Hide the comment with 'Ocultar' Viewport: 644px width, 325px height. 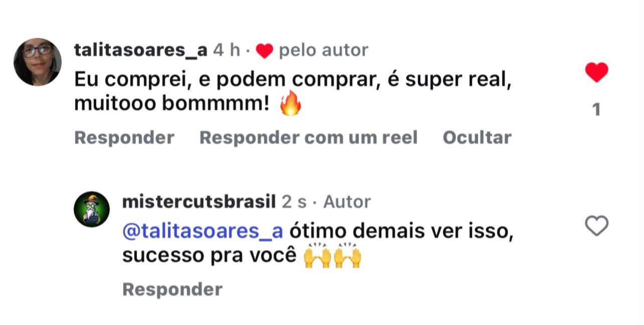pyautogui.click(x=477, y=137)
